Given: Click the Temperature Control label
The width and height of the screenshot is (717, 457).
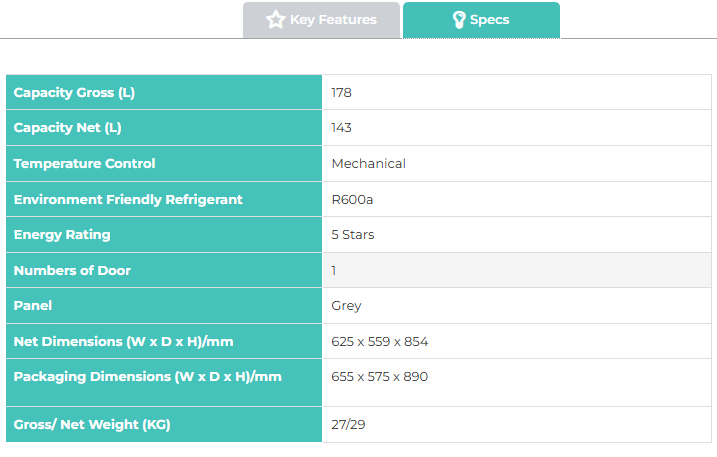Looking at the screenshot, I should point(85,163).
